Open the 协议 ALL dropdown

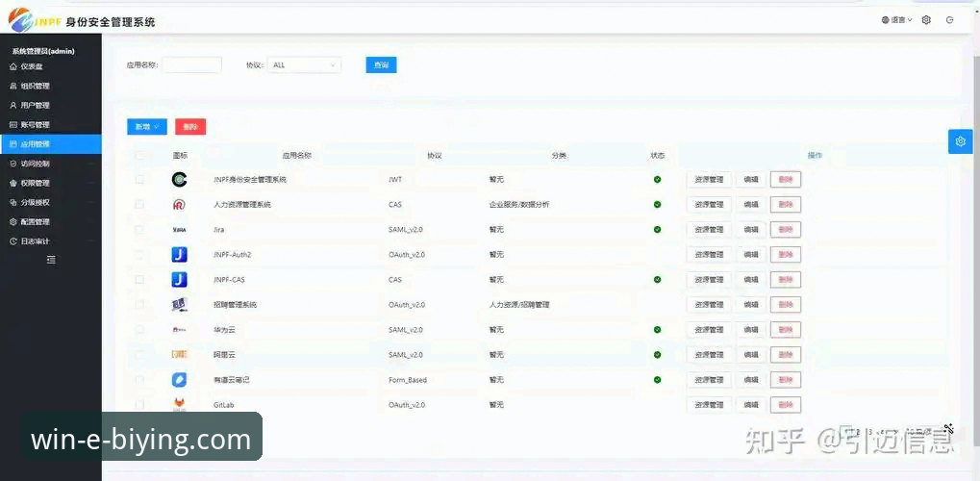tap(304, 65)
